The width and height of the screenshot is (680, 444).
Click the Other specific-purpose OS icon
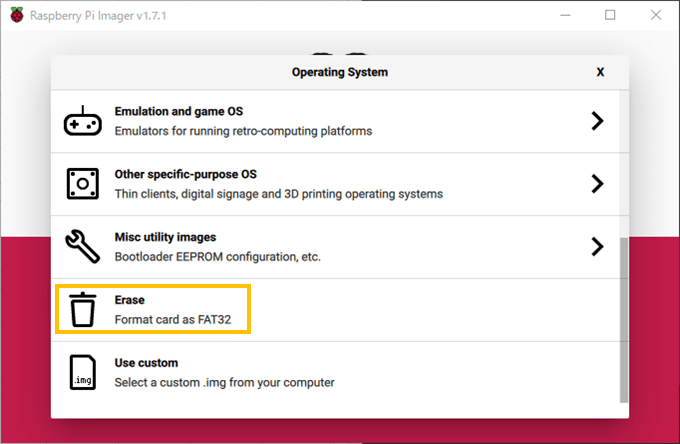pos(82,184)
